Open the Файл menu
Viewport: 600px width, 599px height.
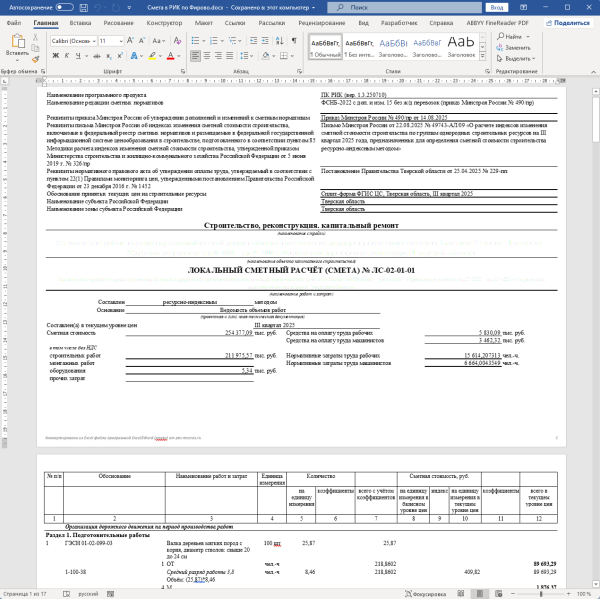pyautogui.click(x=14, y=23)
